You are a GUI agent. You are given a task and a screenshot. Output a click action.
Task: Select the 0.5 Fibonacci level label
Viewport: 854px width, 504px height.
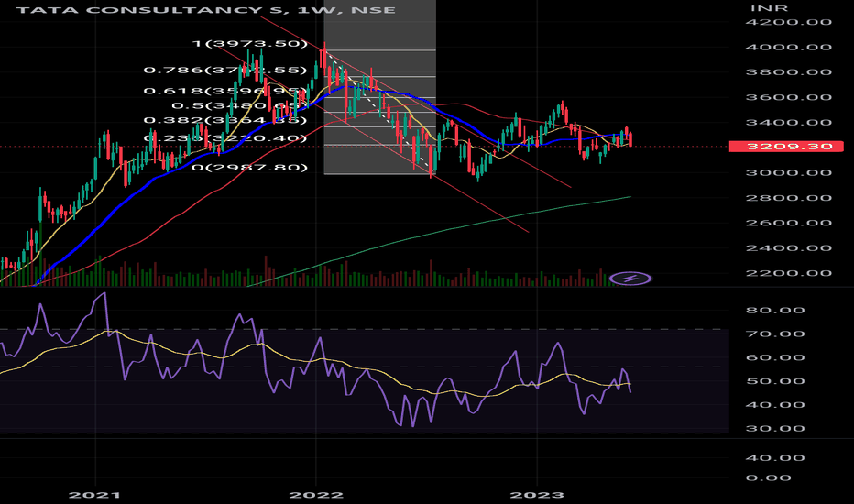pyautogui.click(x=239, y=105)
